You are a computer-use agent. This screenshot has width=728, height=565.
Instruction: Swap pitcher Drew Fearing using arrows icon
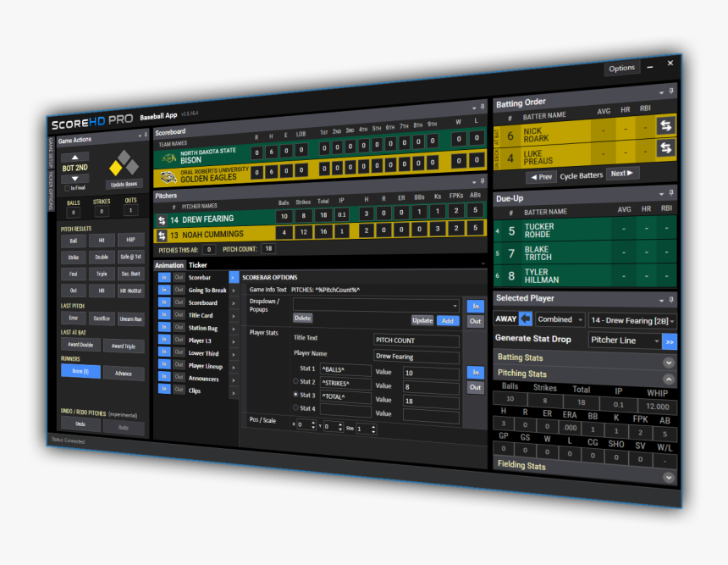tap(161, 220)
